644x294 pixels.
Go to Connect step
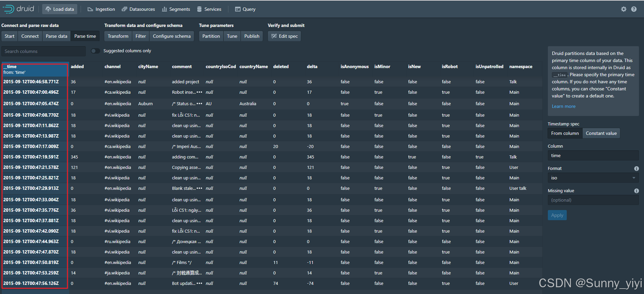[30, 36]
